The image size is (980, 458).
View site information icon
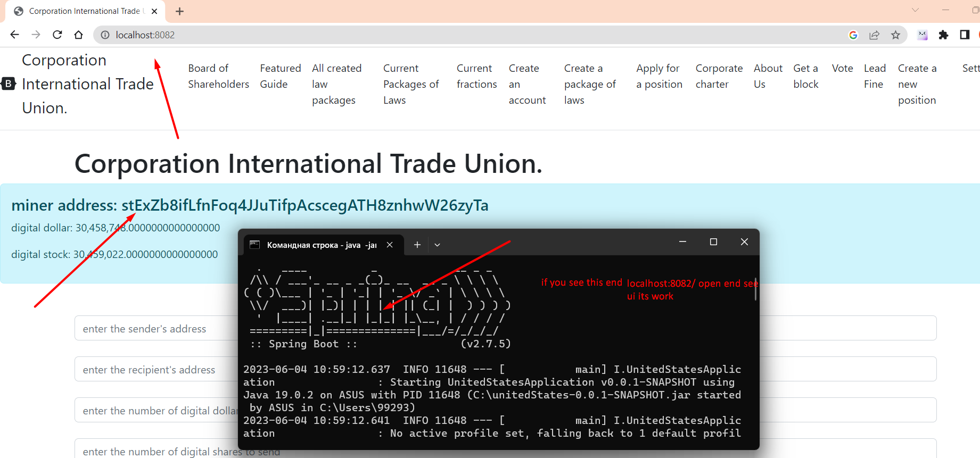(105, 35)
